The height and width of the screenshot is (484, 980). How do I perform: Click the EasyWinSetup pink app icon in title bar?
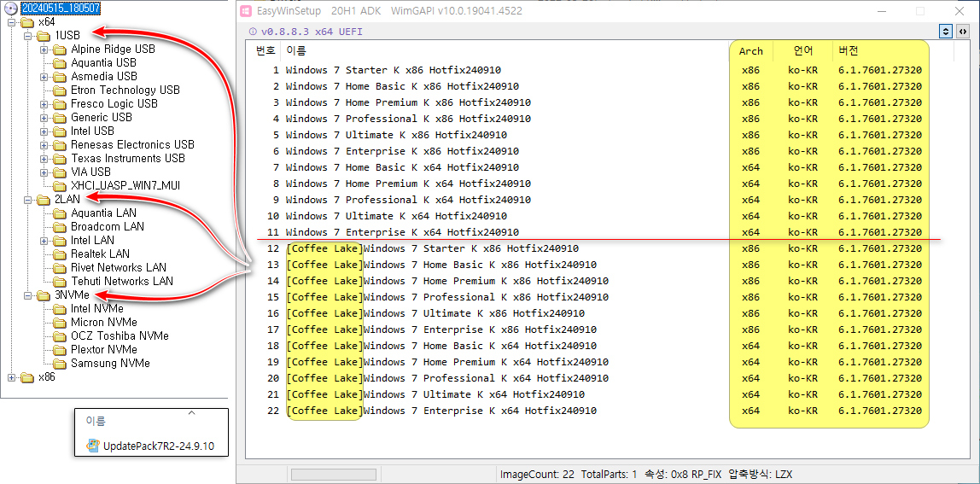coord(246,10)
